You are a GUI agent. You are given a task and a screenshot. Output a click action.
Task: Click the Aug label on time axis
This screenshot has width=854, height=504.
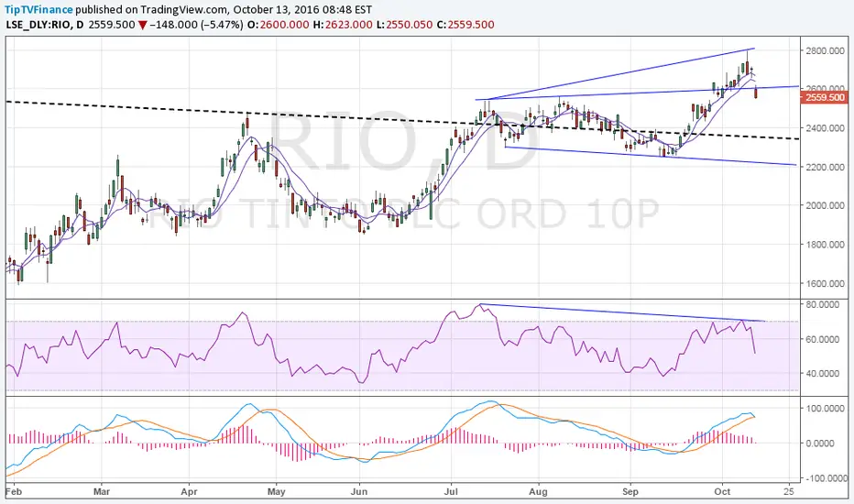tap(538, 491)
